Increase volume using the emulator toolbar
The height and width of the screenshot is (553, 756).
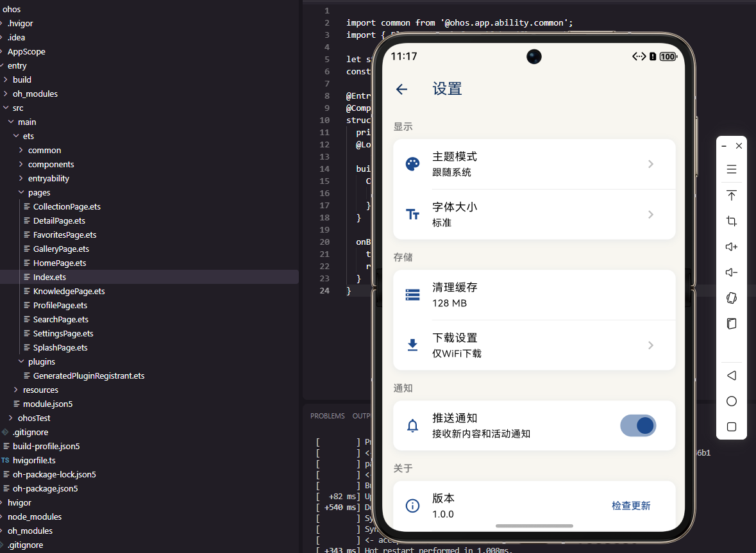click(x=732, y=247)
